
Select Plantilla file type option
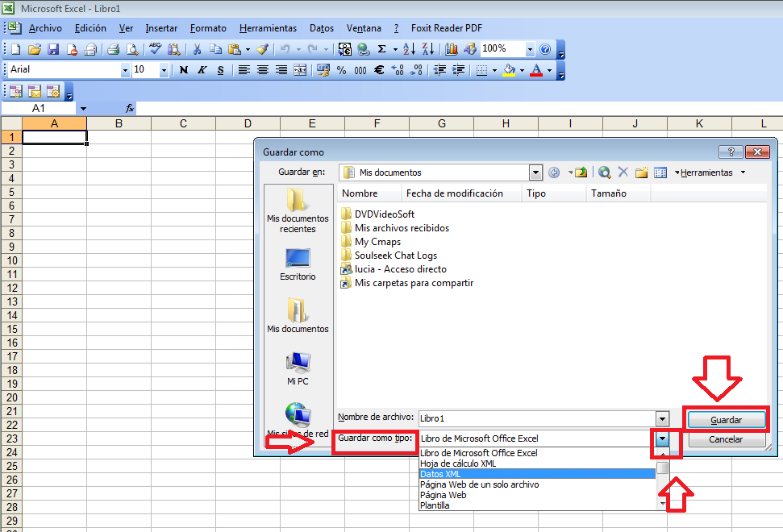537,505
